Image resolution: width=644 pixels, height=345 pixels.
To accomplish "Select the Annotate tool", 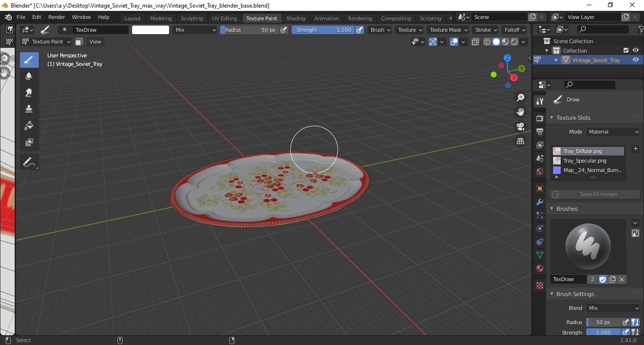I will coord(29,162).
